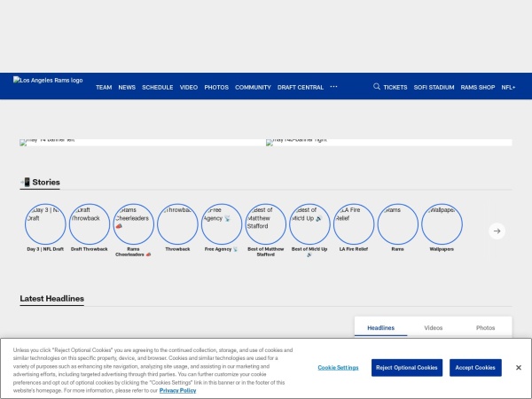Click the stories carousel next arrow
Image resolution: width=532 pixels, height=399 pixels.
click(497, 231)
